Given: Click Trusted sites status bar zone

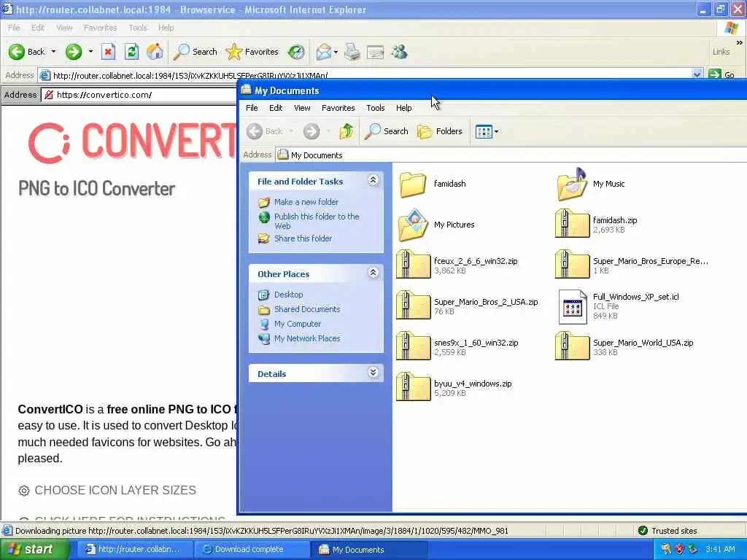Looking at the screenshot, I should 668,531.
